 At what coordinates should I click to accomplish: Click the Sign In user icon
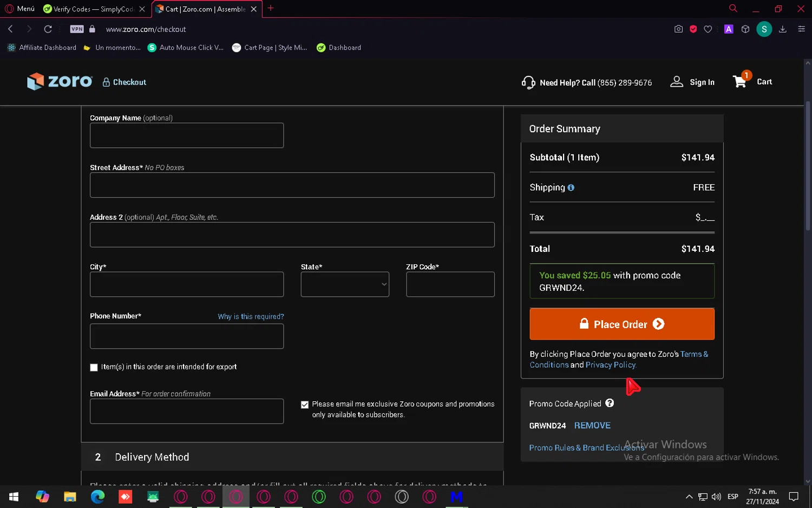point(677,82)
